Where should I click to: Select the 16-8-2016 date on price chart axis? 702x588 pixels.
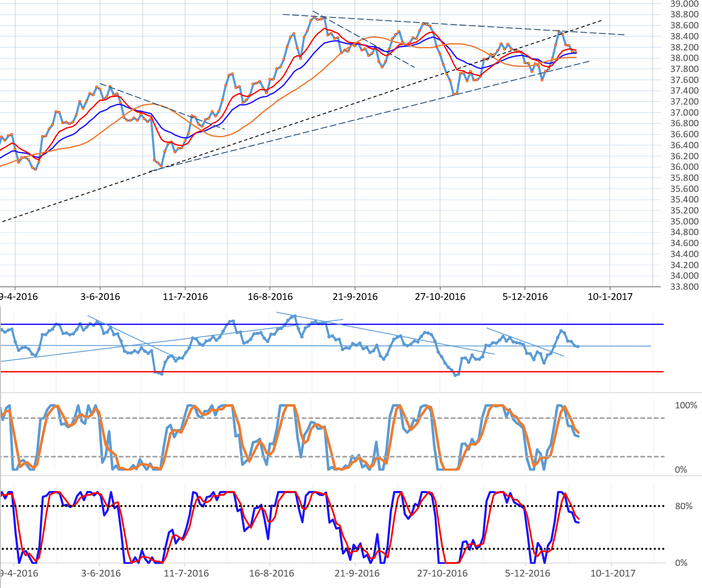[270, 297]
